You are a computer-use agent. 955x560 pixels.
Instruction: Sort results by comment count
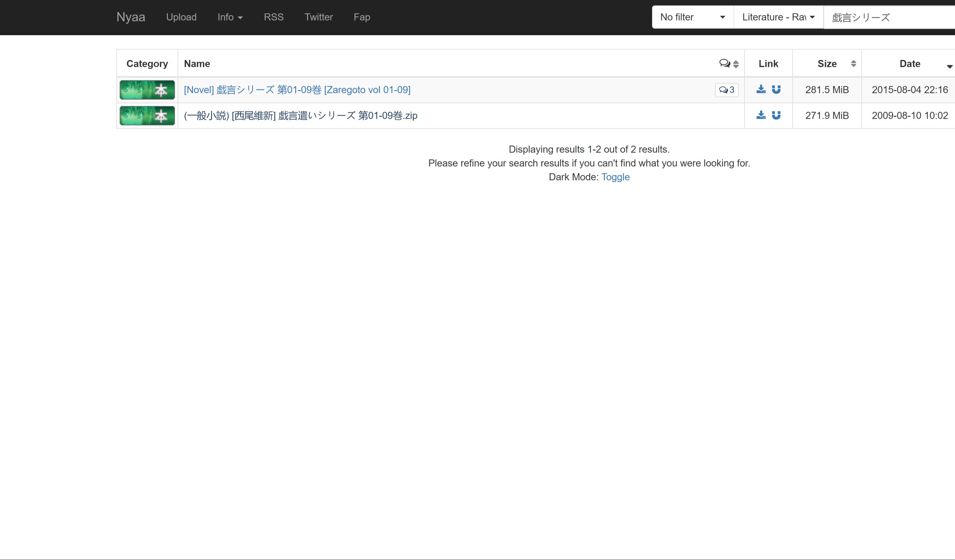coord(729,64)
